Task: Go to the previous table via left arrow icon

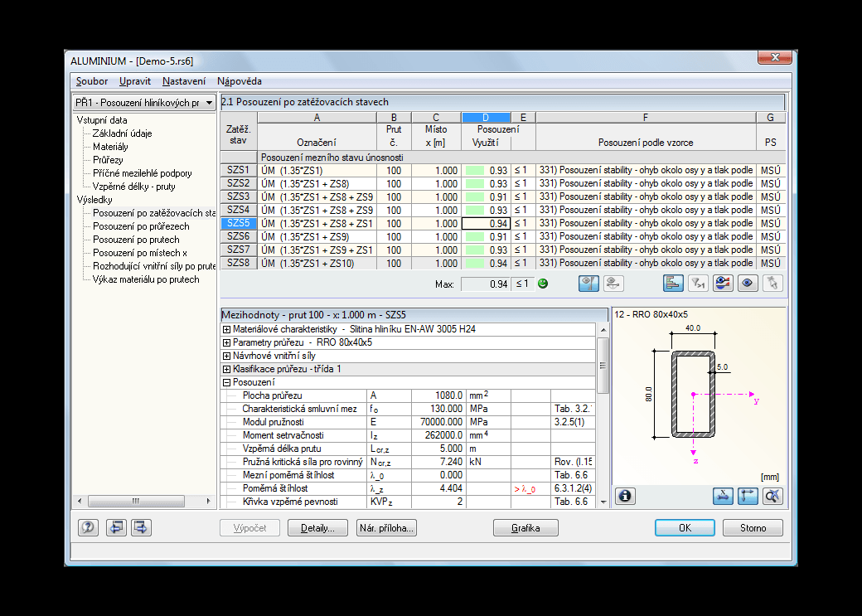Action: pyautogui.click(x=116, y=527)
